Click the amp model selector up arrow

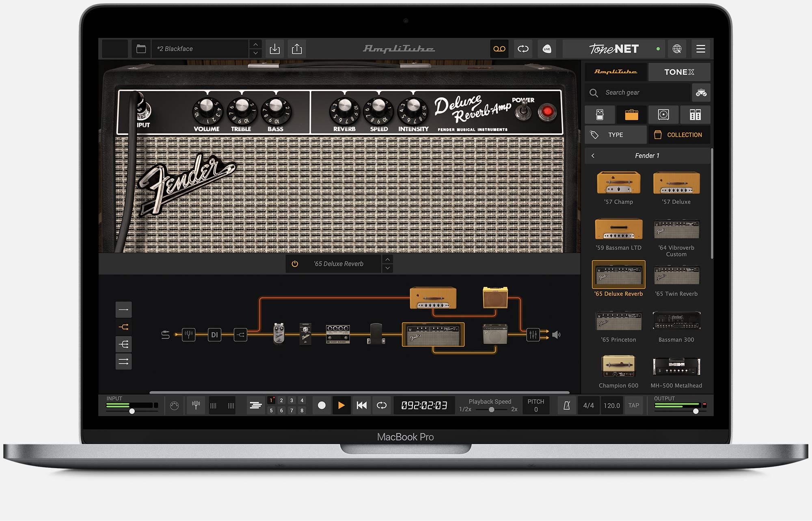coord(388,259)
